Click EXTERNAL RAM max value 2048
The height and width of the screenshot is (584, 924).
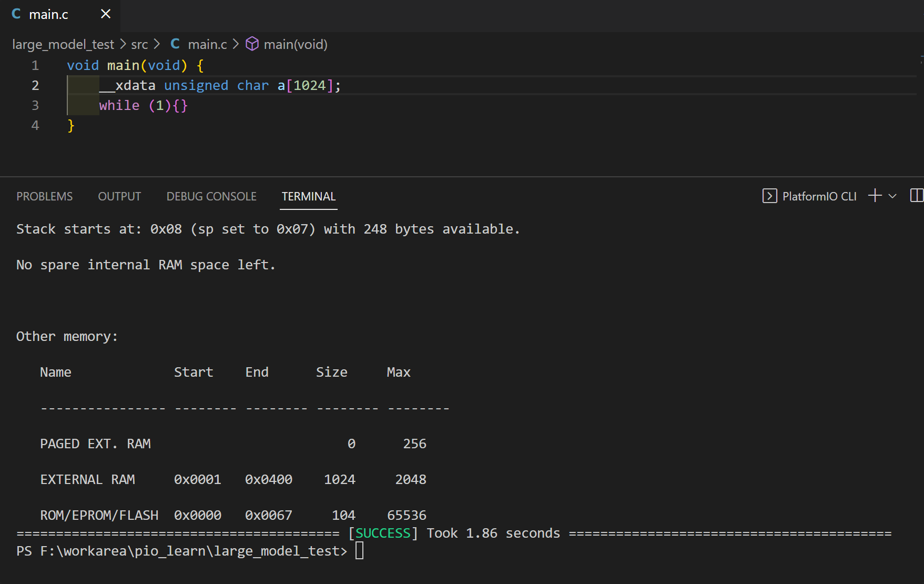click(x=411, y=479)
